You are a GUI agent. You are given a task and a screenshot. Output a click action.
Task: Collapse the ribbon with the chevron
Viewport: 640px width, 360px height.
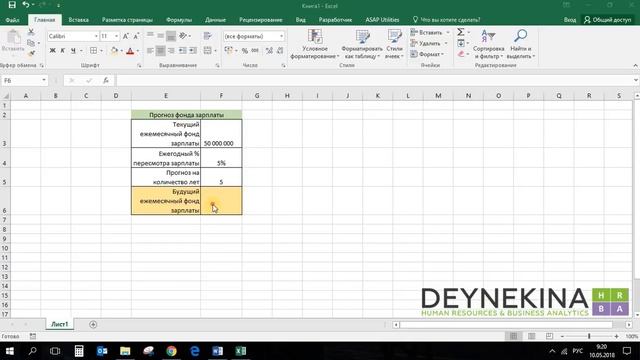(x=635, y=65)
